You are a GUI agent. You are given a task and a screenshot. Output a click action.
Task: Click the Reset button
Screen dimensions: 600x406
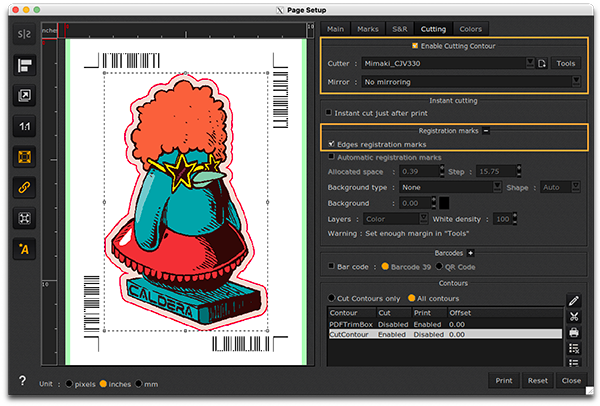pos(538,380)
